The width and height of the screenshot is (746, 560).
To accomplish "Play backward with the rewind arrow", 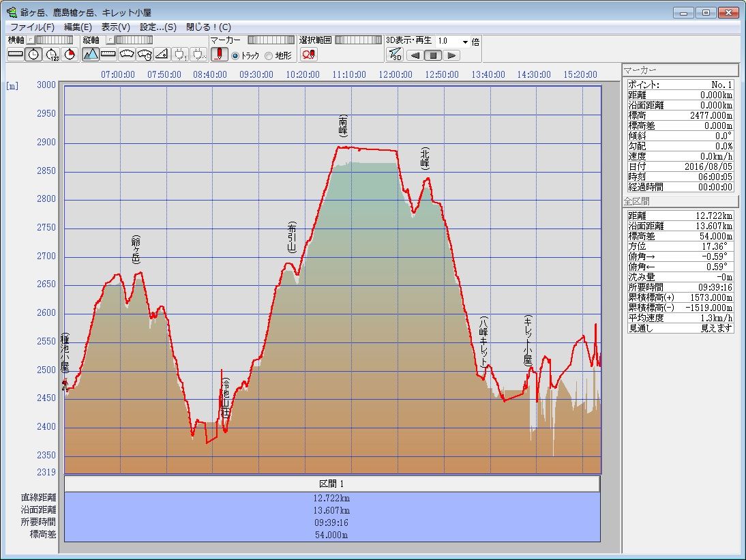I will (415, 55).
